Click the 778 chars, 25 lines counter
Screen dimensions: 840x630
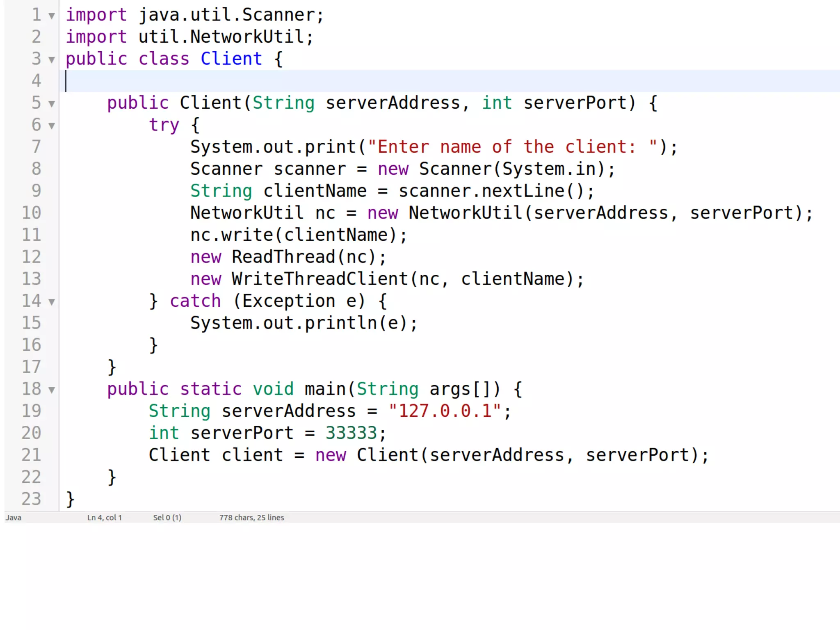[x=251, y=518]
